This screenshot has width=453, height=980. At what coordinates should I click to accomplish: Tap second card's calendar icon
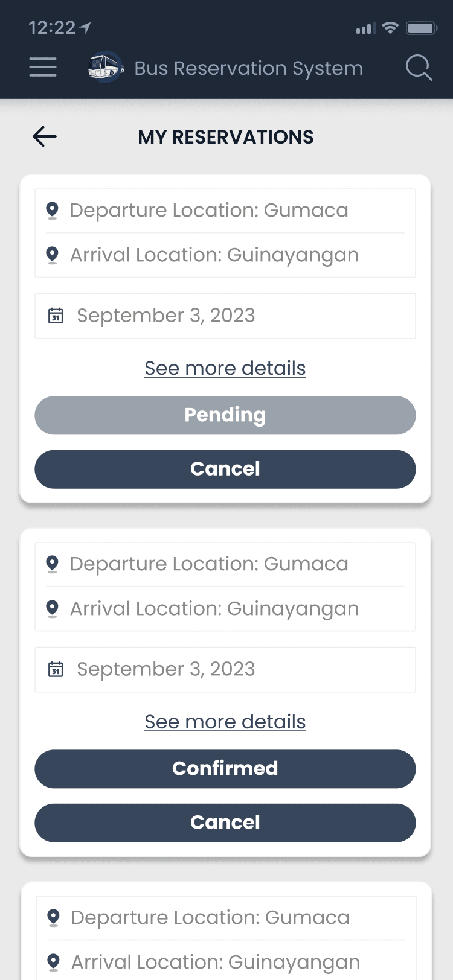tap(56, 669)
